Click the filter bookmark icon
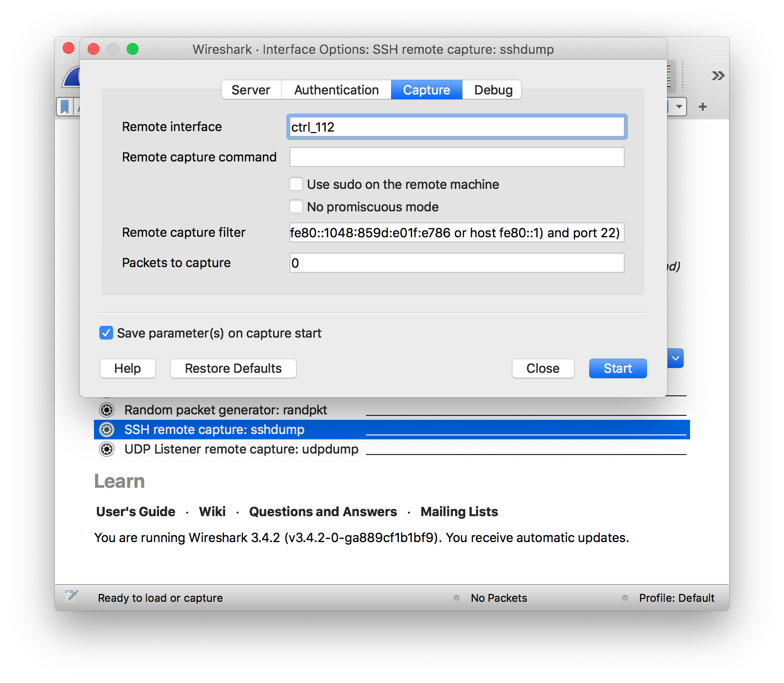 click(x=65, y=107)
